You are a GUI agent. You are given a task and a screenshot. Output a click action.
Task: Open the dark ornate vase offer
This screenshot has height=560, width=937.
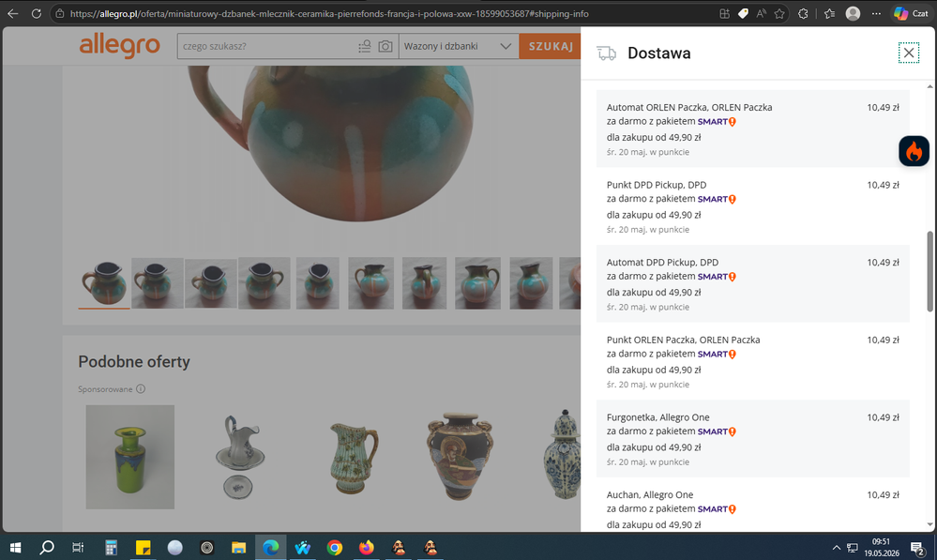click(459, 457)
